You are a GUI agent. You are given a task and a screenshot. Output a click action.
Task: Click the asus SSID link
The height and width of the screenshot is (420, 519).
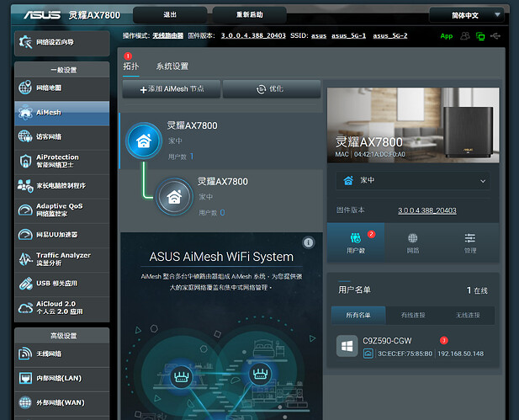pyautogui.click(x=319, y=36)
